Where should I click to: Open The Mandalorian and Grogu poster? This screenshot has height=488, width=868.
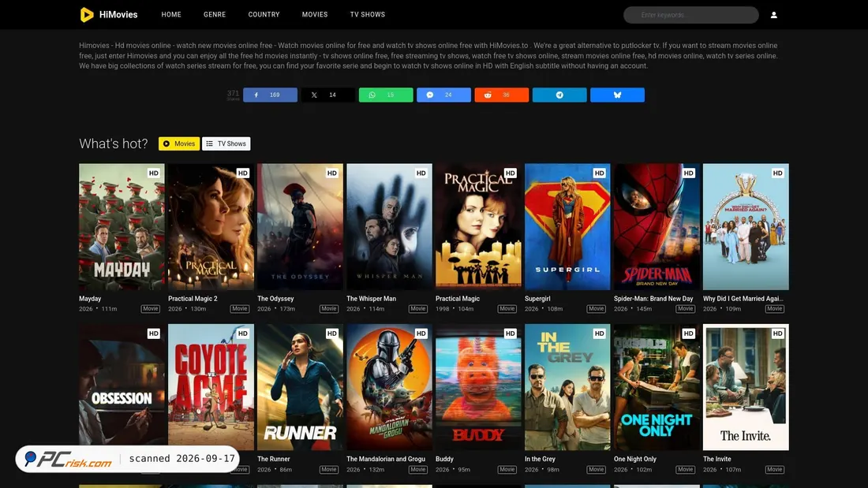[x=389, y=387]
